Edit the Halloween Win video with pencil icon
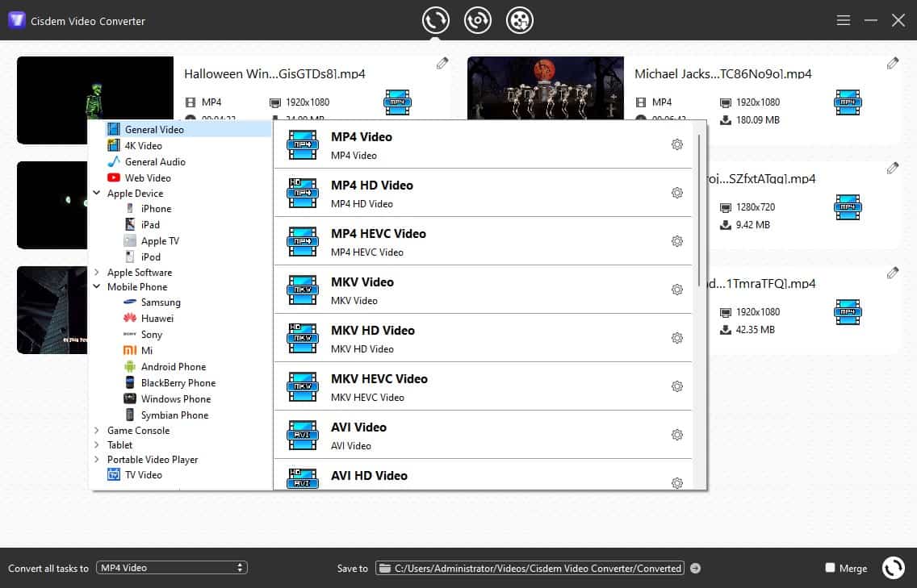This screenshot has height=588, width=917. click(442, 63)
